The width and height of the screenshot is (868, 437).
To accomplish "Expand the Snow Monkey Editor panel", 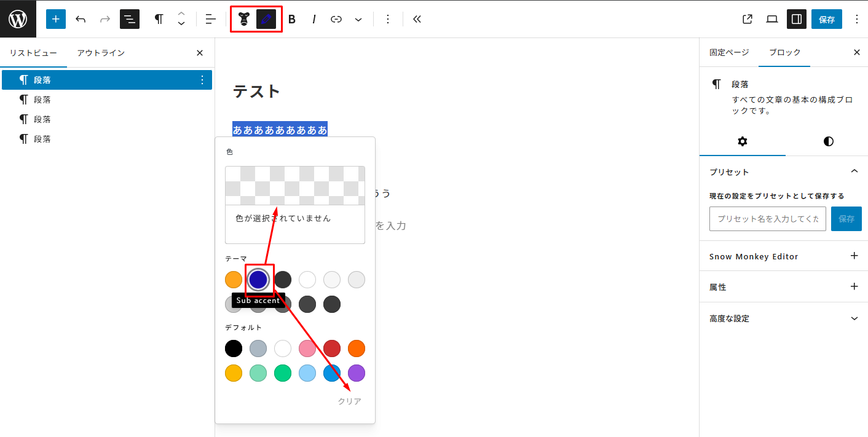I will pos(853,256).
